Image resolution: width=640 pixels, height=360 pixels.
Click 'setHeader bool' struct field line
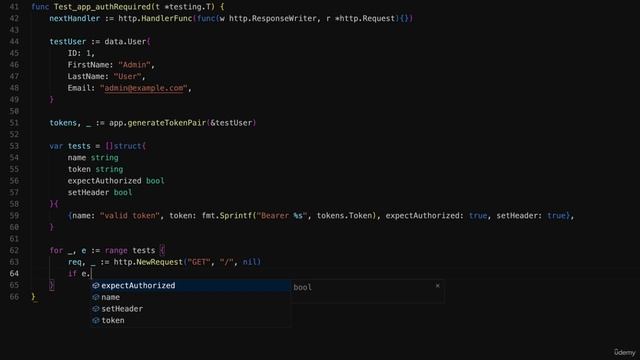click(x=100, y=192)
